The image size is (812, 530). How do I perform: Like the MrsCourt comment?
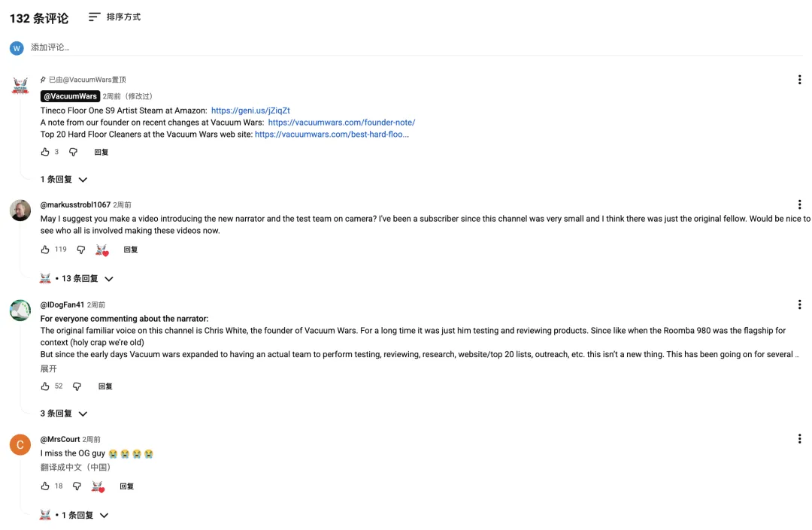[45, 486]
